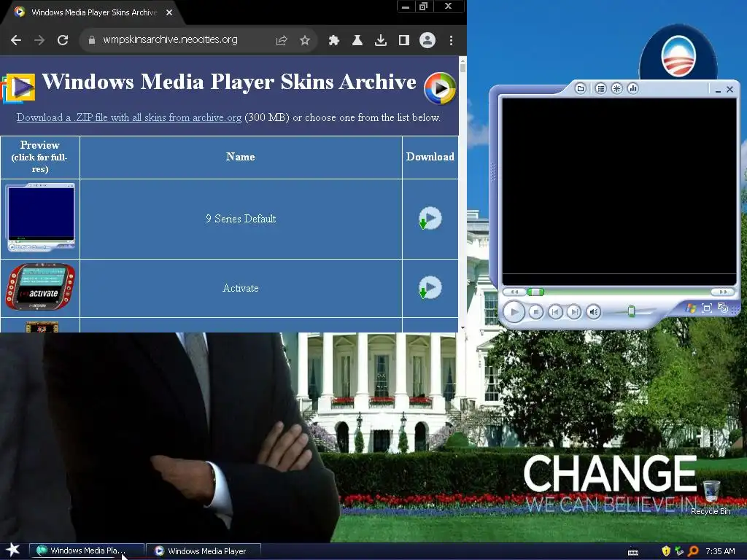Click Play in the media player

coord(514,312)
